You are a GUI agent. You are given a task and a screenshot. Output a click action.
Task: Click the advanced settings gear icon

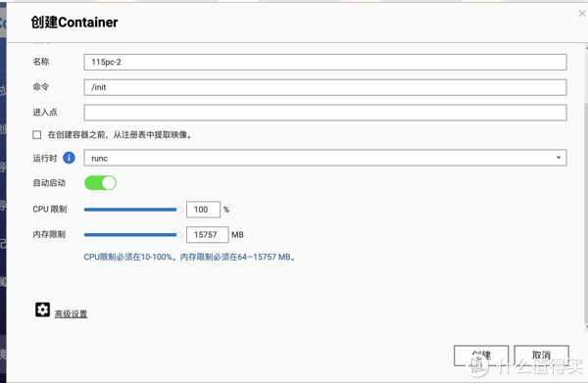(x=42, y=310)
